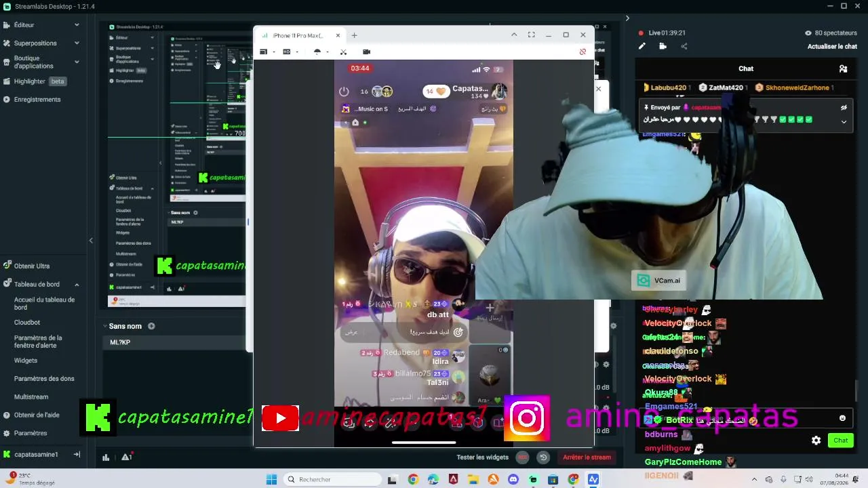Click the power icon in the phone stream

344,91
